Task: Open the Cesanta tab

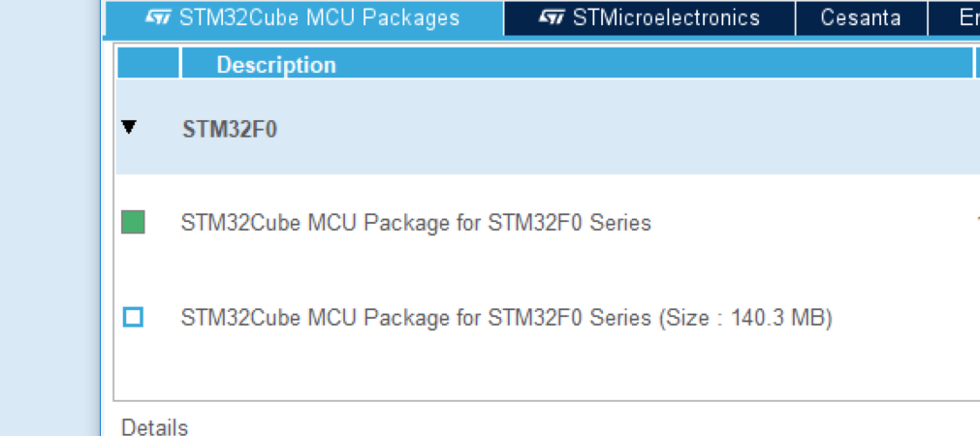Action: coord(861,17)
